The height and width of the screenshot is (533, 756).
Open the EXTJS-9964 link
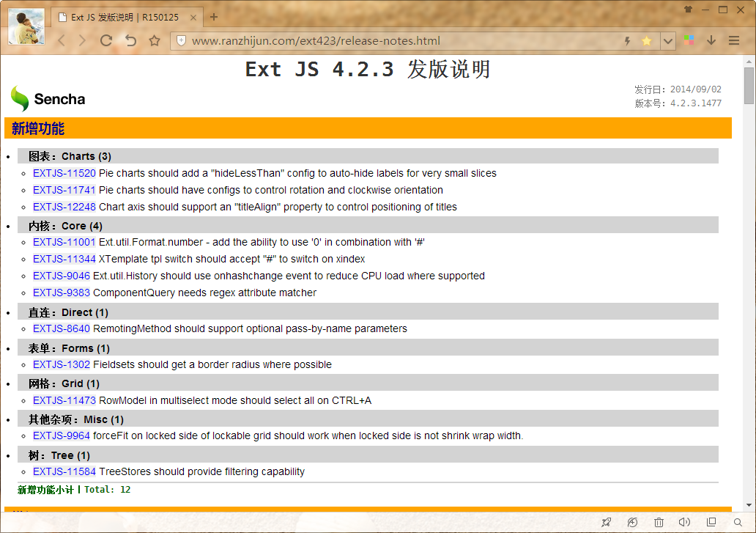62,435
